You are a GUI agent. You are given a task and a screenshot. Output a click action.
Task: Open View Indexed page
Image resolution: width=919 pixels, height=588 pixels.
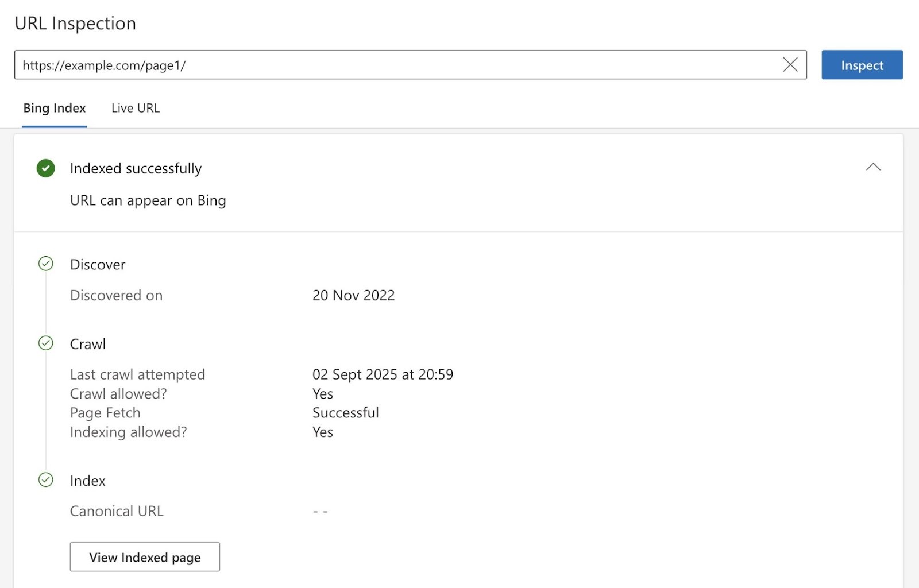click(x=144, y=556)
